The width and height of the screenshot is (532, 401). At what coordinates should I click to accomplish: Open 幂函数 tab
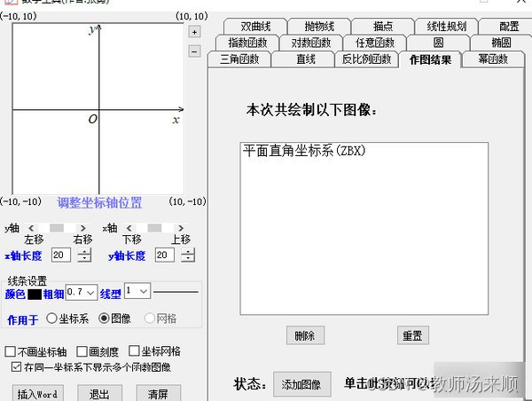(493, 59)
